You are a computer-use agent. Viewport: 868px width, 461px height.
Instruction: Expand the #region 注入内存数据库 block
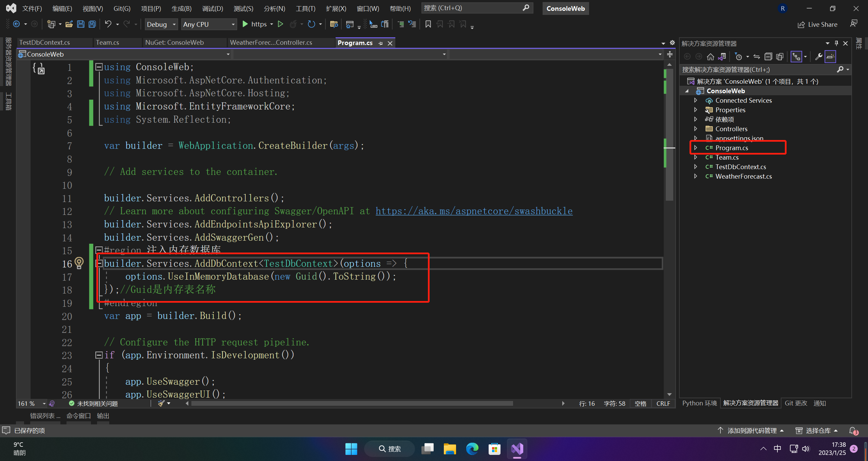point(98,250)
